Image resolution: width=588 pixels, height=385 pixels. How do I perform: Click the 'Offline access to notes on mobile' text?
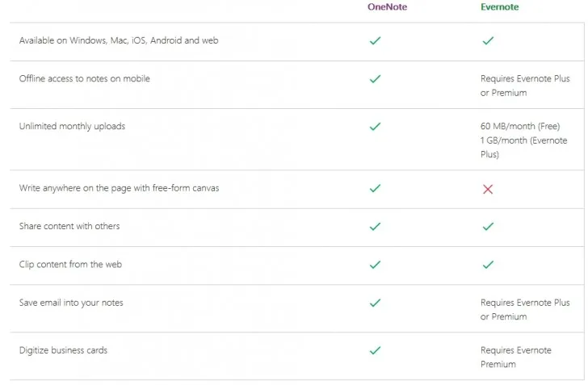[x=85, y=79]
